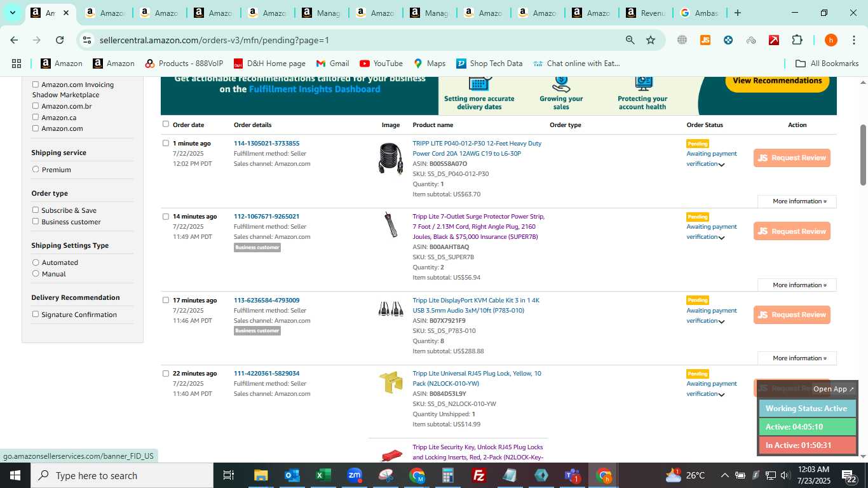Switch to the Ambas Google tab
Viewport: 868px width, 488px height.
700,13
